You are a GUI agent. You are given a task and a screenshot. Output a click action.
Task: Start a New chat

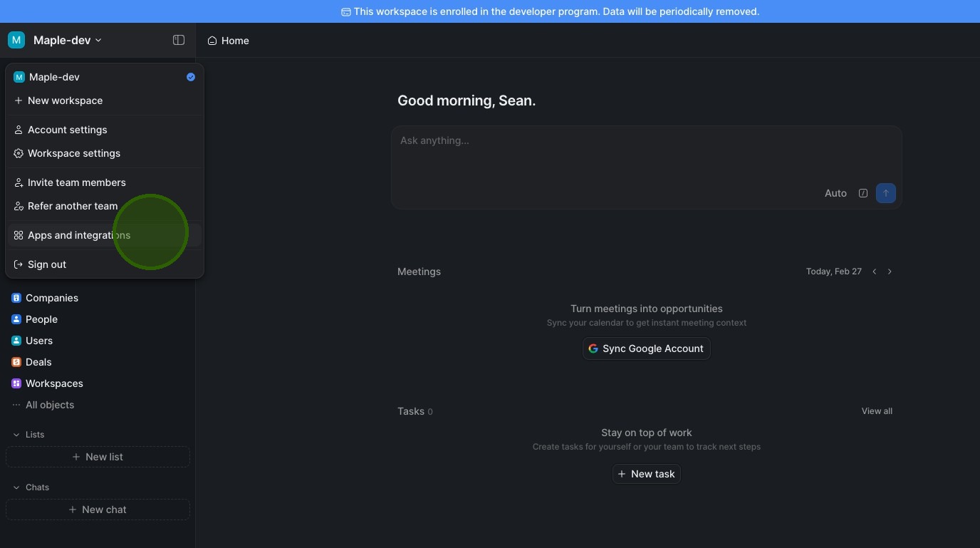pyautogui.click(x=98, y=510)
